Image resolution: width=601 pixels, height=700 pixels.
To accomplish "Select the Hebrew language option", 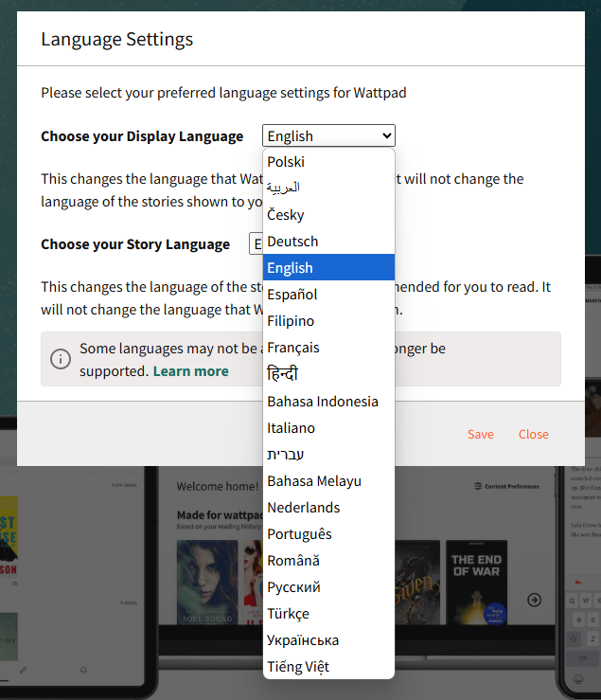I will tap(328, 455).
